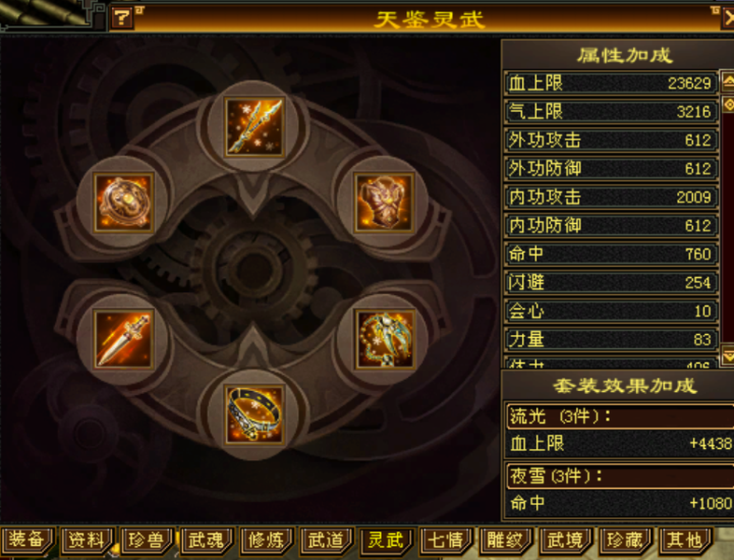Select the necklace pendant slot icon
Viewport: 734px width, 560px height.
pyautogui.click(x=384, y=339)
